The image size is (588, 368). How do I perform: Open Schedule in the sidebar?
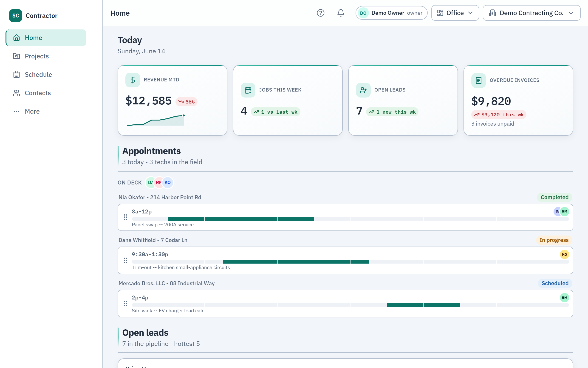tap(46, 75)
